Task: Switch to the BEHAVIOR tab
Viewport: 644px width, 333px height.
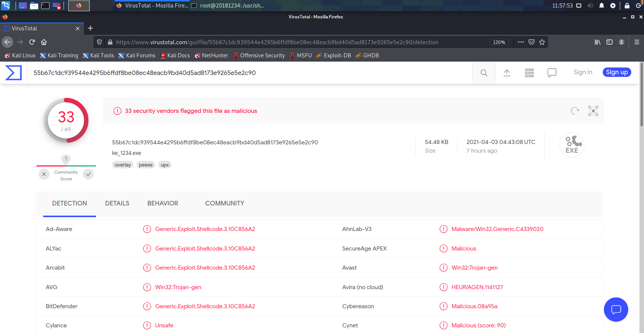Action: 163,204
